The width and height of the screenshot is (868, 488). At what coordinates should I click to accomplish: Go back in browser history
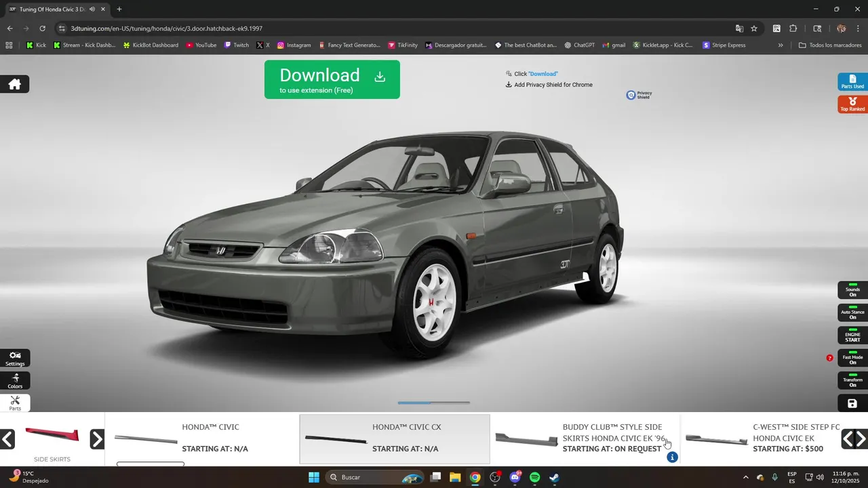pos(9,28)
